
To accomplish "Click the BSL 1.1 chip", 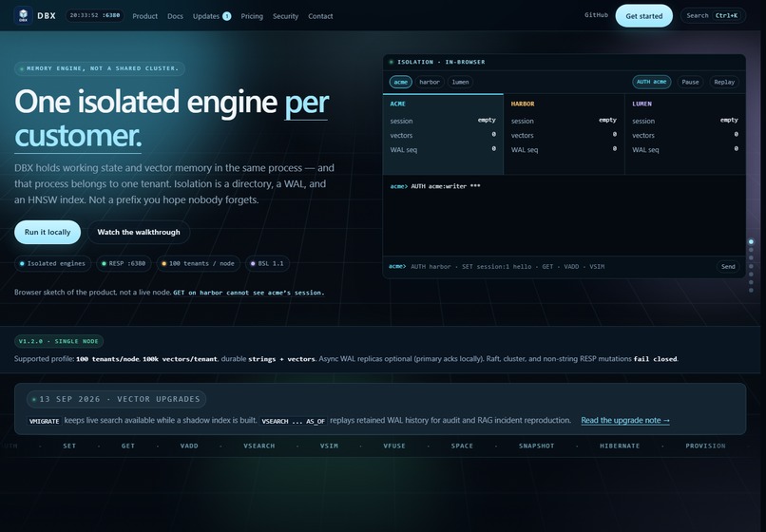I will [267, 263].
